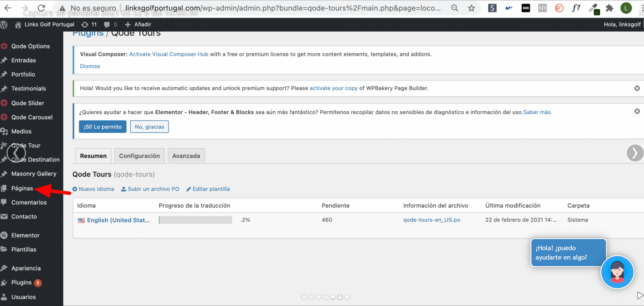Sort by Última modificación column header
The image size is (644, 306).
click(513, 205)
